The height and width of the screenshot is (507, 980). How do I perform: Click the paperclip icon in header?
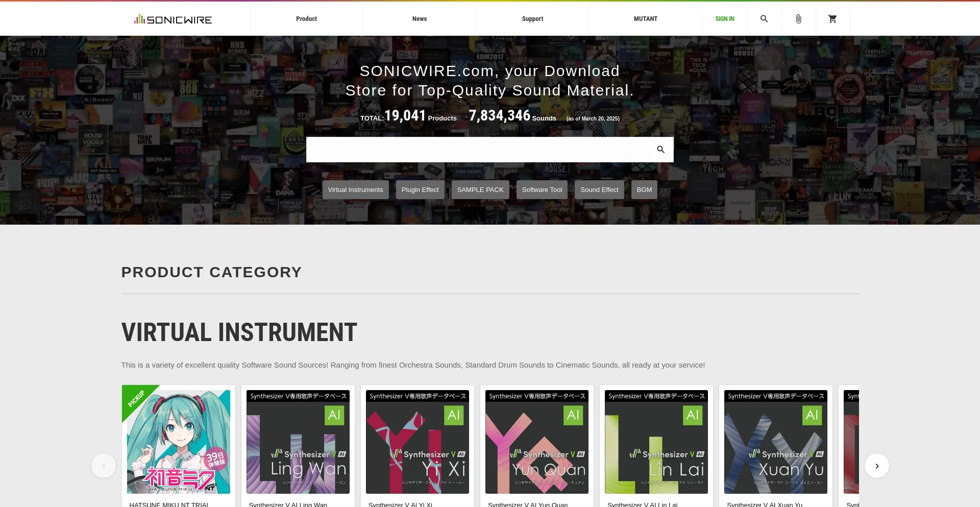tap(798, 19)
